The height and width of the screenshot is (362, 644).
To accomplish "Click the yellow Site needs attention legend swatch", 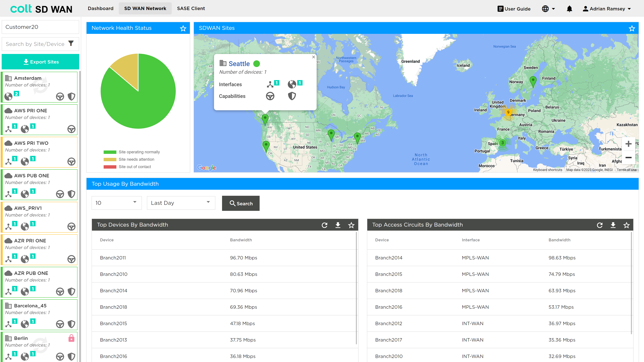I will [110, 159].
